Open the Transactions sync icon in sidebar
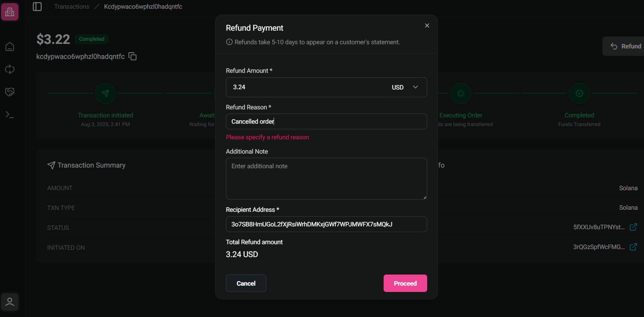Image resolution: width=644 pixels, height=317 pixels. pos(10,69)
